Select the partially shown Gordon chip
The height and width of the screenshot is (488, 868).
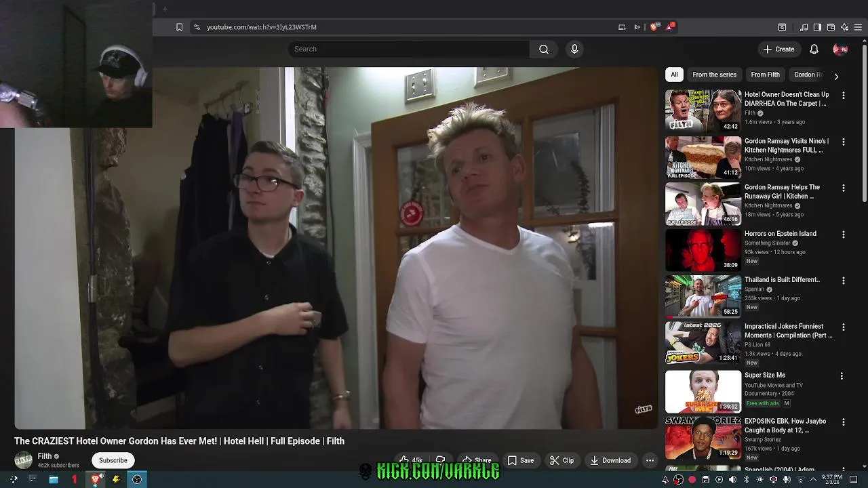[807, 75]
